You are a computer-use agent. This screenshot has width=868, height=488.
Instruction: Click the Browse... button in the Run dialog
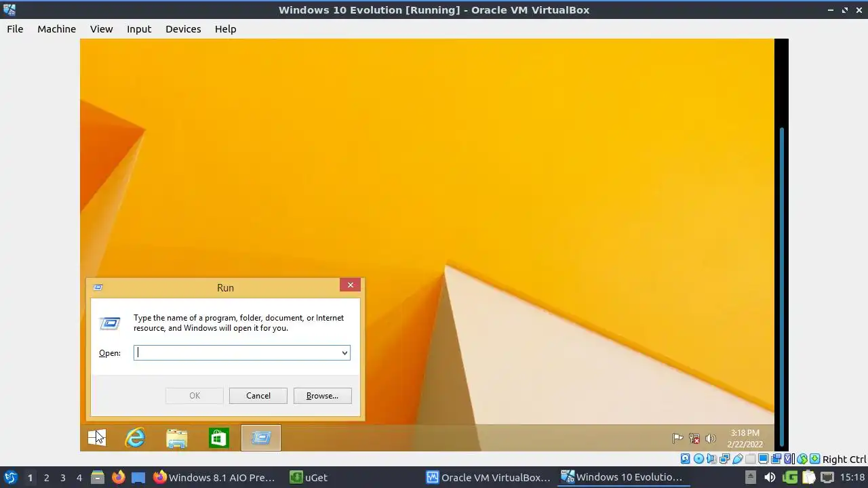pos(322,396)
